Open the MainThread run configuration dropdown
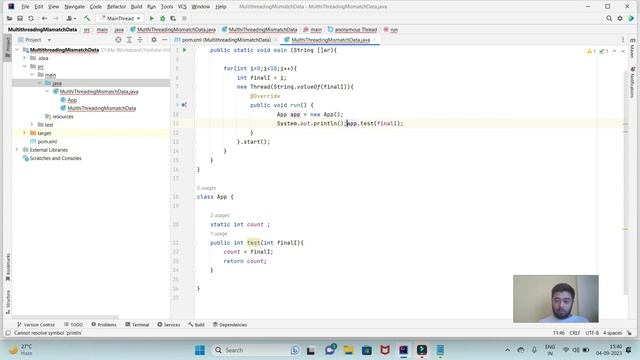Viewport: 640px width, 360px height. pos(120,18)
